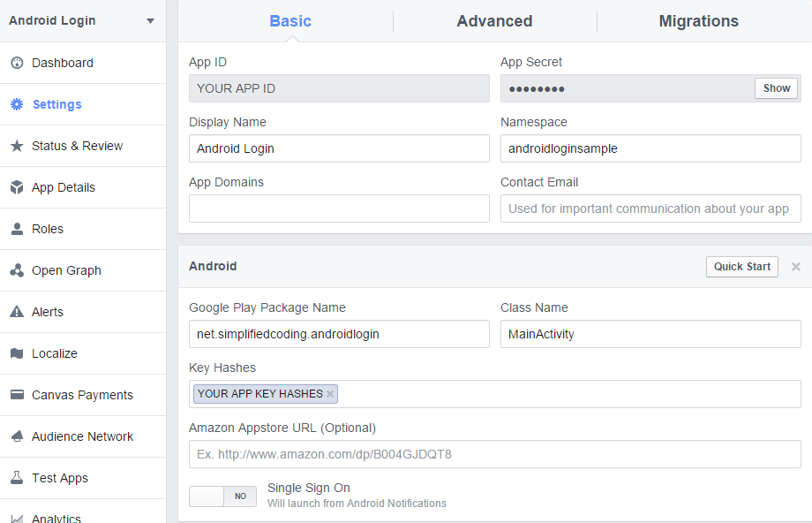
Task: Show the App Secret
Action: point(777,88)
